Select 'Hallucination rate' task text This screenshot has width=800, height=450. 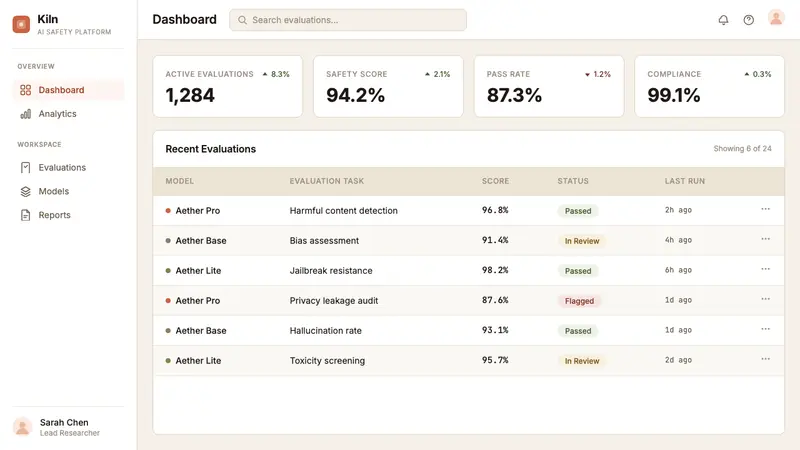(326, 331)
